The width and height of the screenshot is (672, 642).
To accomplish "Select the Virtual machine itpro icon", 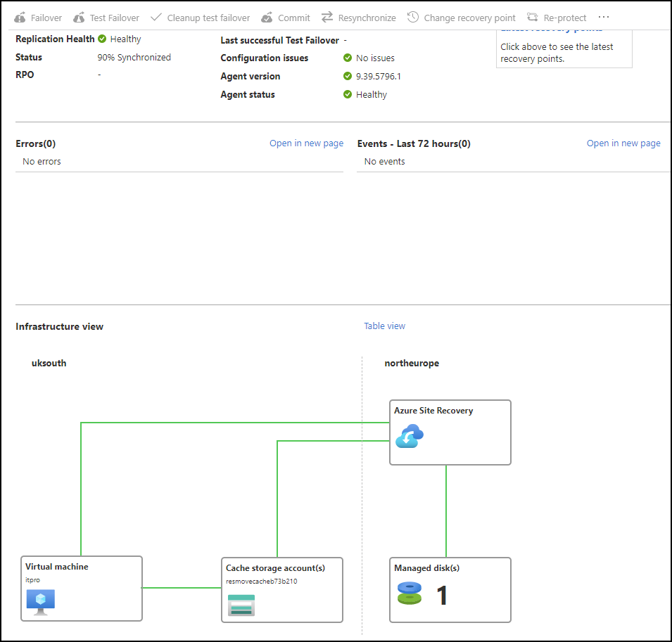I will (40, 602).
